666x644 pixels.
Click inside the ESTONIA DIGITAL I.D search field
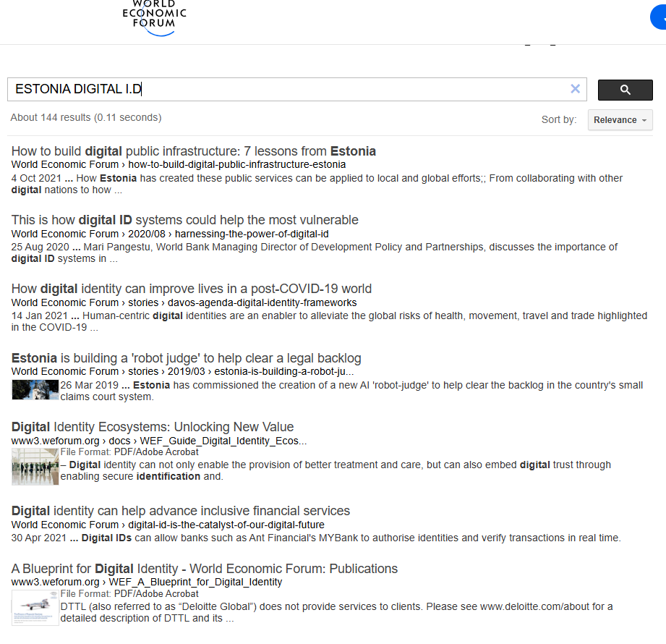point(289,90)
